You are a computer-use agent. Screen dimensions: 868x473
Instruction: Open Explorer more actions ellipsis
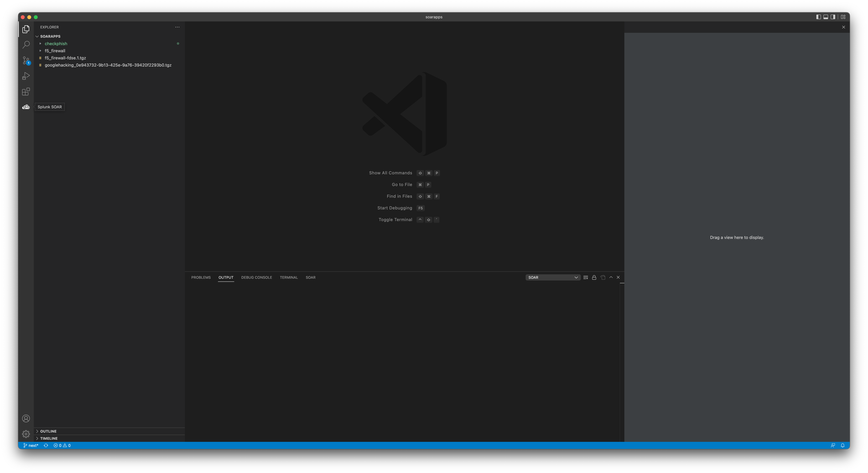coord(177,27)
